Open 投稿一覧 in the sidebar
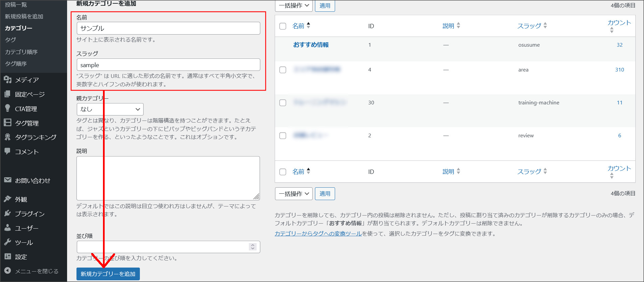The width and height of the screenshot is (644, 282). tap(16, 5)
